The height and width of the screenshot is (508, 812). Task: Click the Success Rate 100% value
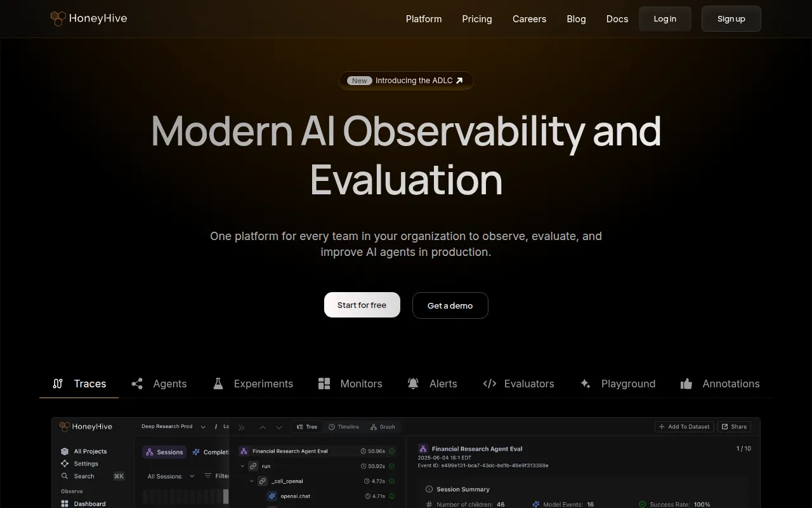coord(702,504)
